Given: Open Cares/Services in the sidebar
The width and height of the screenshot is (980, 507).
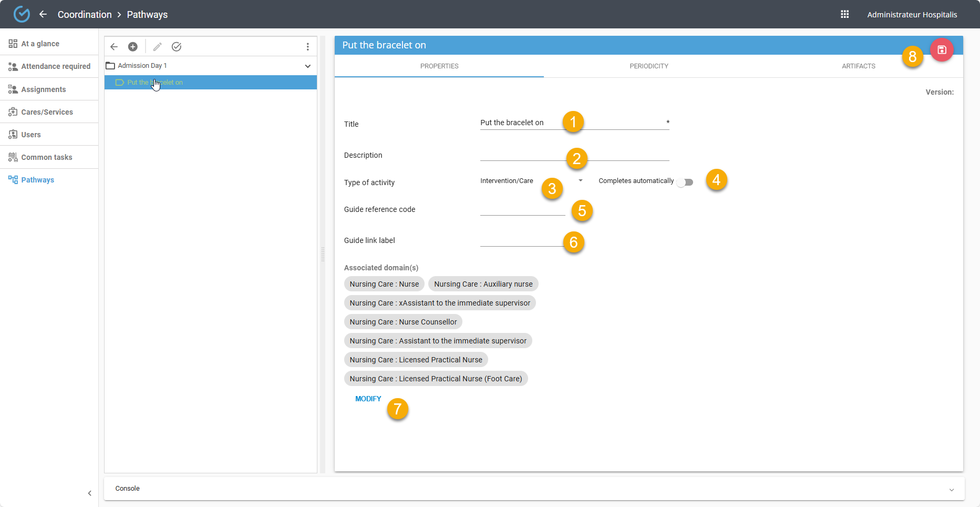Looking at the screenshot, I should click(47, 112).
